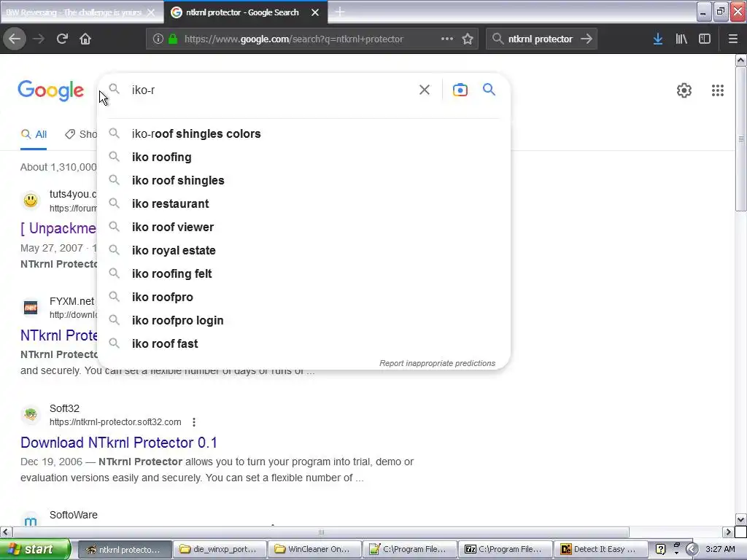Choose suggestion iko-roof shingles colors
Screen dimensions: 747x560
[303, 134]
